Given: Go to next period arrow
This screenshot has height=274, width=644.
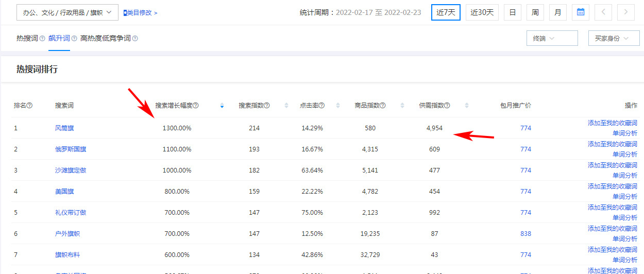Looking at the screenshot, I should [x=626, y=12].
